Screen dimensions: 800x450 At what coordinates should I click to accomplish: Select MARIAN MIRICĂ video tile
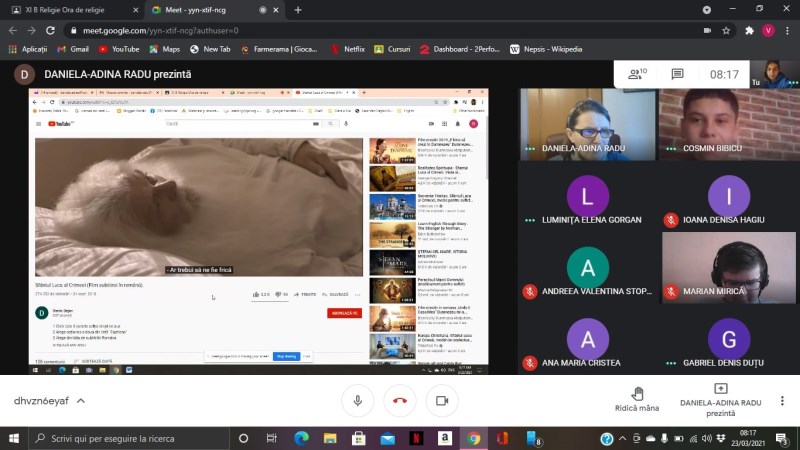pos(729,267)
